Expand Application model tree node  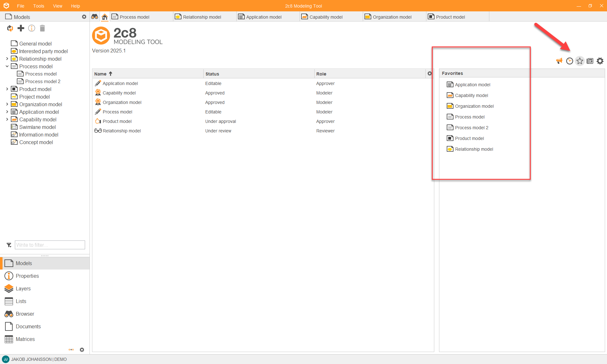tap(7, 112)
